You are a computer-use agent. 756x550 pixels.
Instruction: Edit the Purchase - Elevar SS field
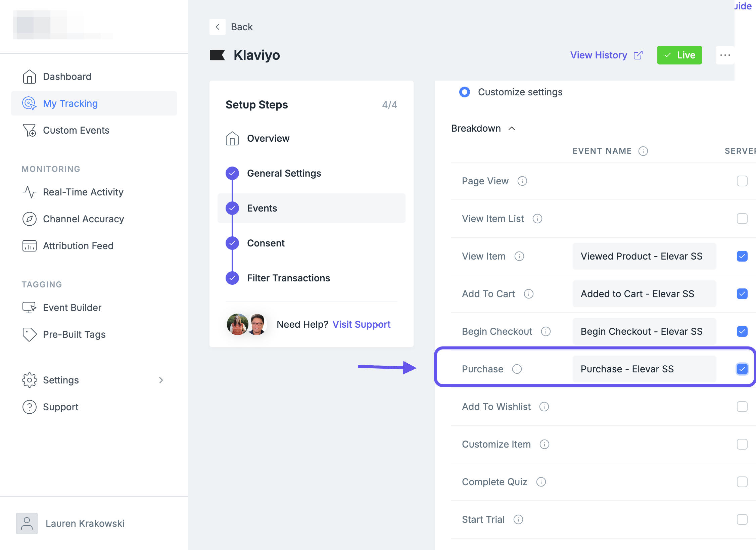coord(645,369)
